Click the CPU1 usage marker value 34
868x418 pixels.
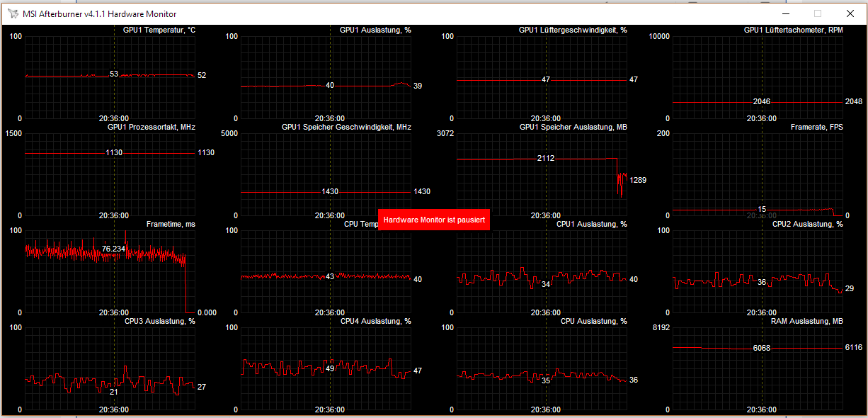(546, 283)
